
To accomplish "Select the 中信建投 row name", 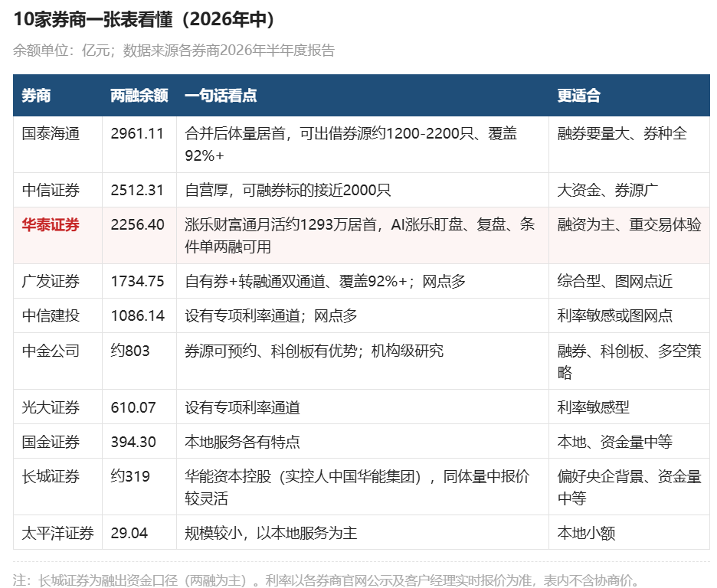I will (x=51, y=315).
